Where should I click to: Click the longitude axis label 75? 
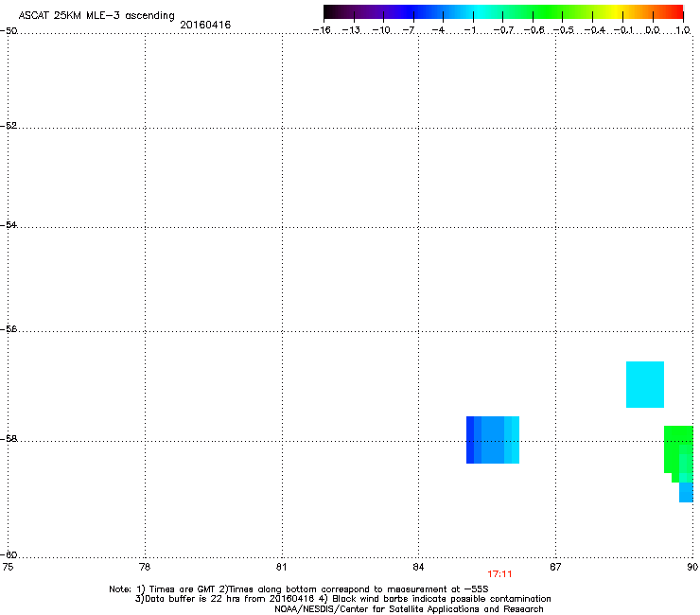click(8, 567)
